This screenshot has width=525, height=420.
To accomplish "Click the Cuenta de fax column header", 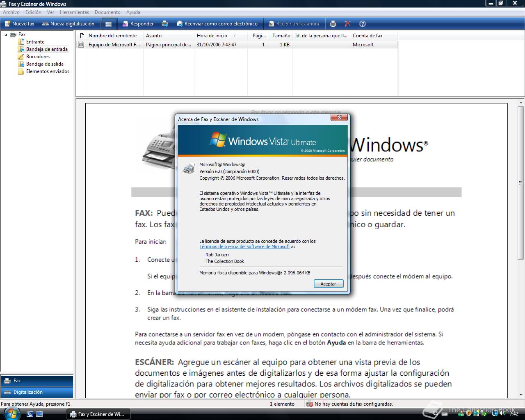I will [374, 36].
